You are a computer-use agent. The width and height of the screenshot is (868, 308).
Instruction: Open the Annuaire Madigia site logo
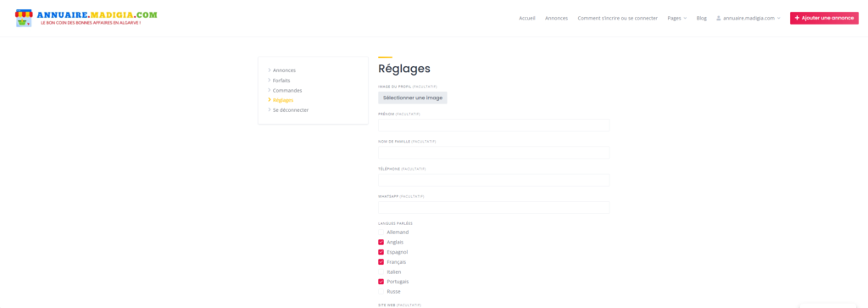[86, 18]
